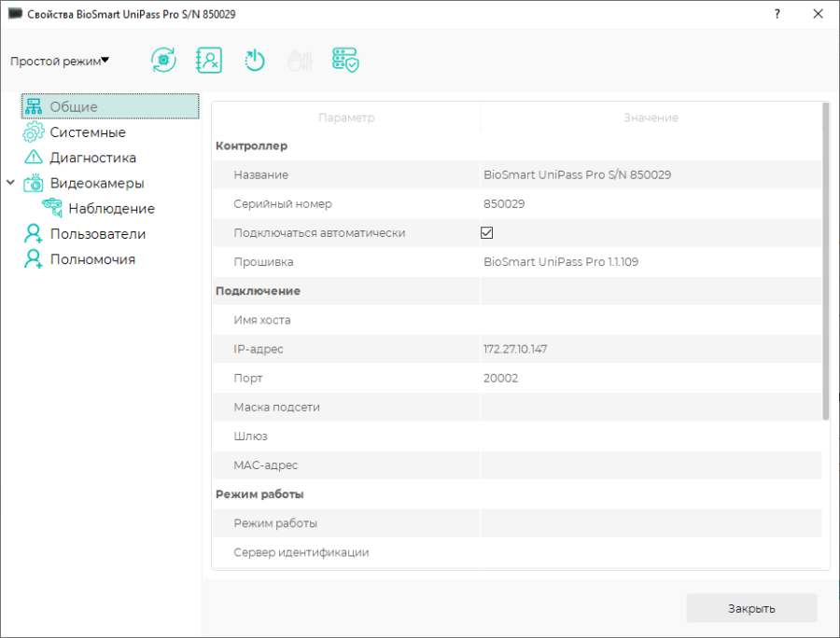This screenshot has height=638, width=840.
Task: Click the bold Режим работы group header
Action: point(259,494)
